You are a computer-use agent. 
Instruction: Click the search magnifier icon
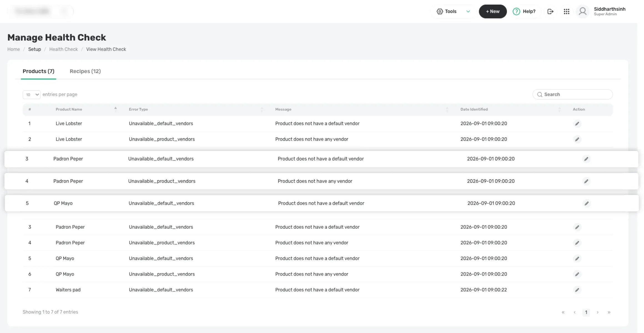pyautogui.click(x=540, y=95)
